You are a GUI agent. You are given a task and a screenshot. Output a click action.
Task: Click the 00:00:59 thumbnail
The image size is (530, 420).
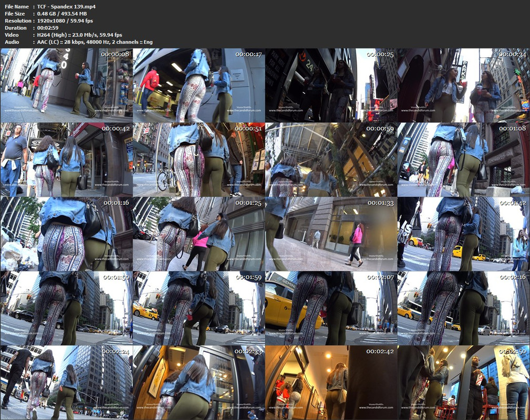click(x=331, y=160)
